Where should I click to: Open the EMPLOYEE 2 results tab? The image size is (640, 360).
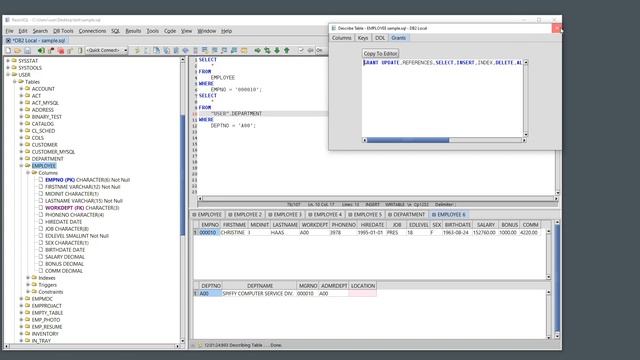(x=245, y=215)
